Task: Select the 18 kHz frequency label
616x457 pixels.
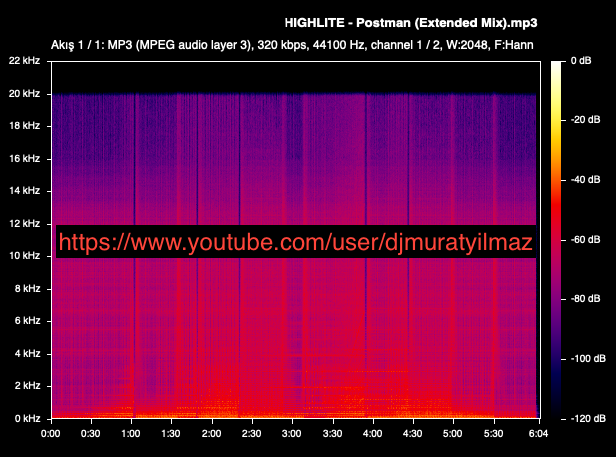Action: [x=24, y=126]
